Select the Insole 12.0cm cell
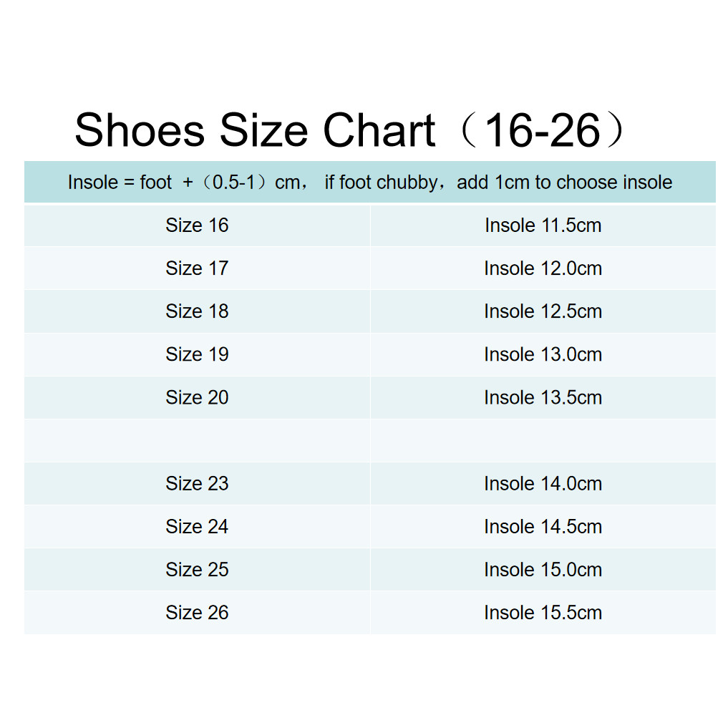 pyautogui.click(x=543, y=268)
